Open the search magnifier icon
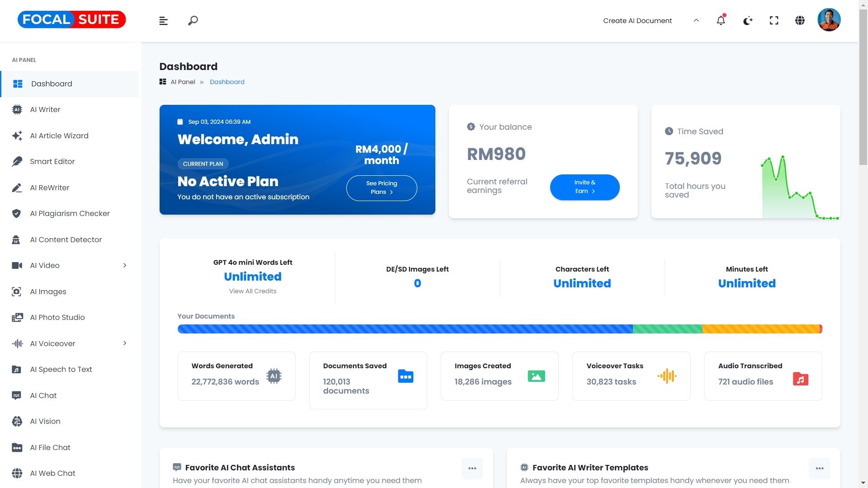 pyautogui.click(x=193, y=21)
